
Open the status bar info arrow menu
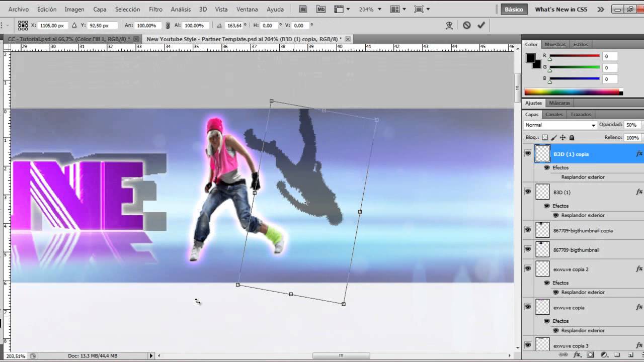151,356
